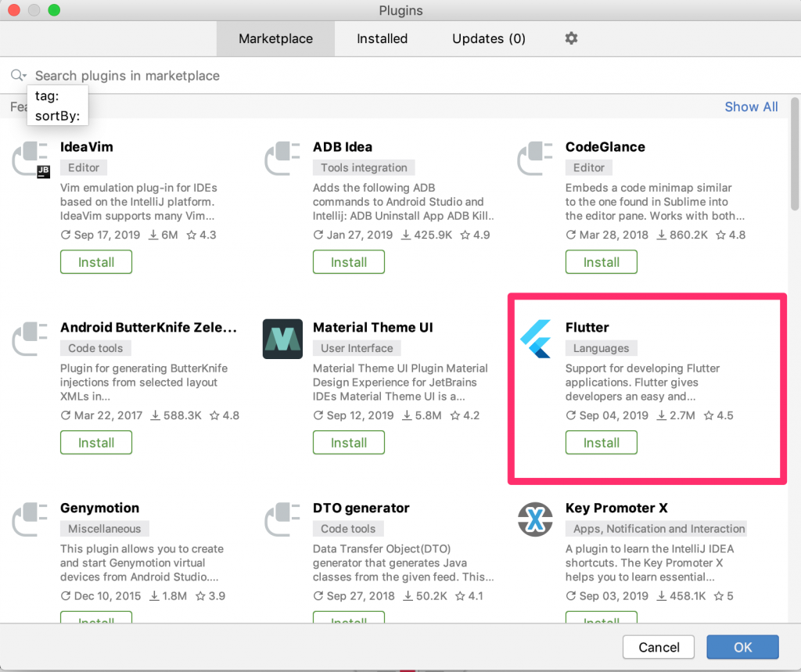Image resolution: width=801 pixels, height=672 pixels.
Task: Install the ADB Idea plugin
Action: point(349,262)
